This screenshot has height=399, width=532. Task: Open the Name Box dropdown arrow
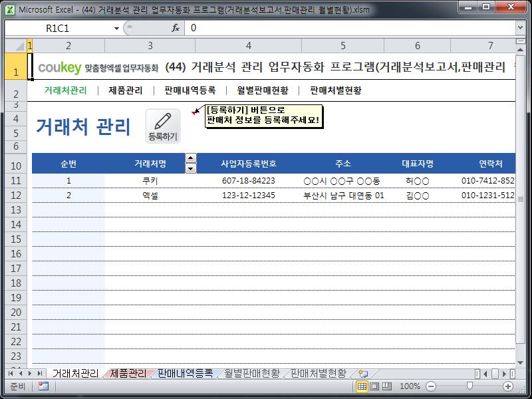116,28
